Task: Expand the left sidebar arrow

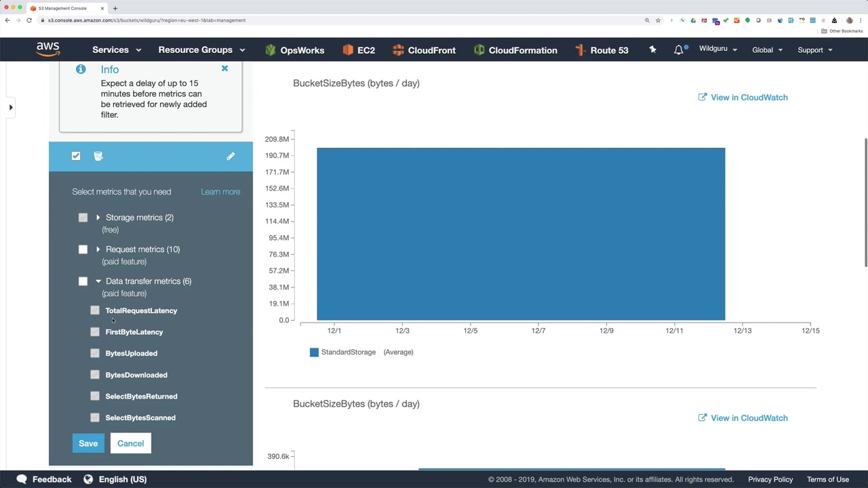Action: (11, 107)
